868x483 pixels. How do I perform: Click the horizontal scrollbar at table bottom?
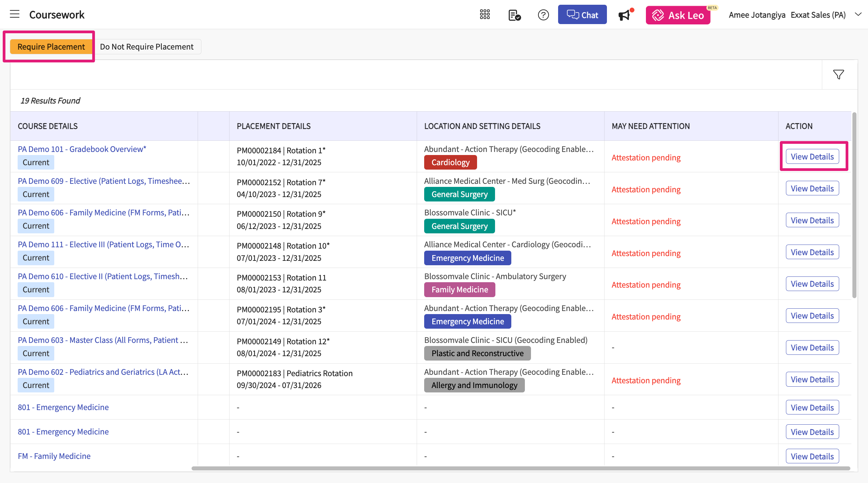(x=520, y=468)
